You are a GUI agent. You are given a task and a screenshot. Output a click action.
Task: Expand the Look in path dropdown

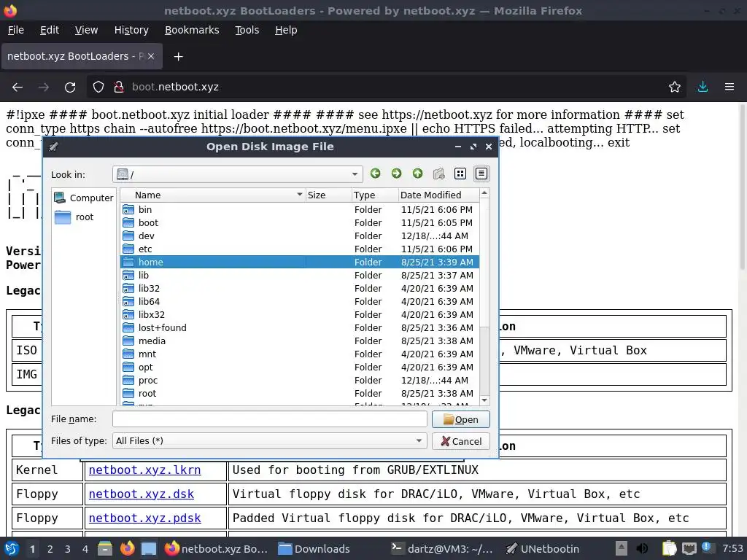pyautogui.click(x=355, y=174)
